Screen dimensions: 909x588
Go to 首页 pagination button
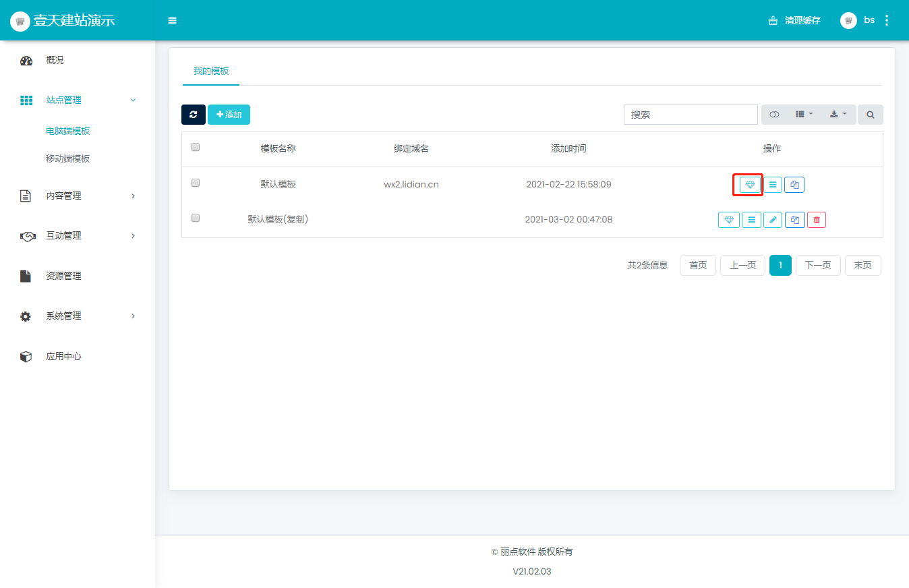click(698, 266)
